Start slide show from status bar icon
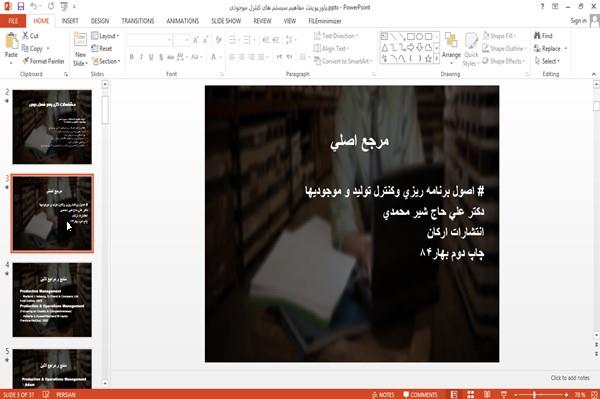The width and height of the screenshot is (600, 399). (504, 394)
